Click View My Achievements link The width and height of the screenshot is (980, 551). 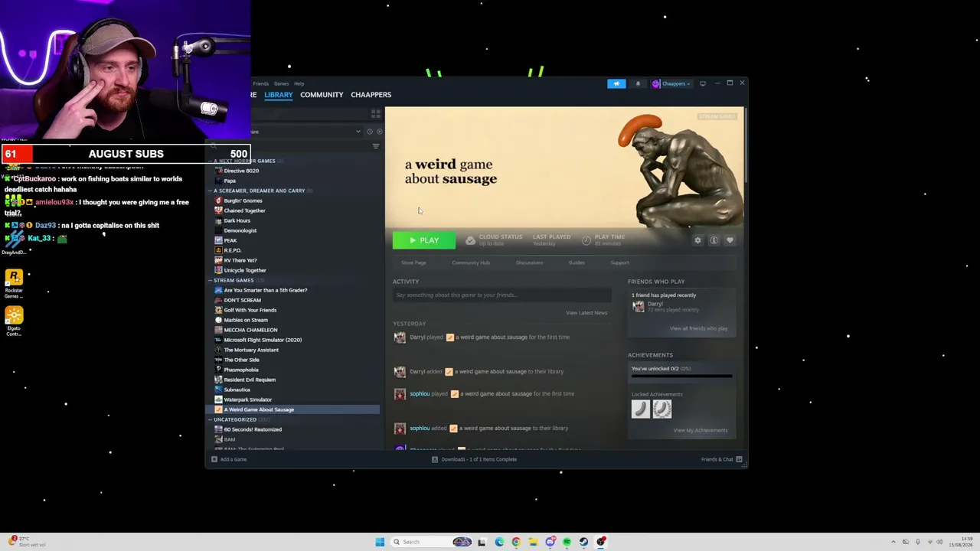(x=701, y=430)
